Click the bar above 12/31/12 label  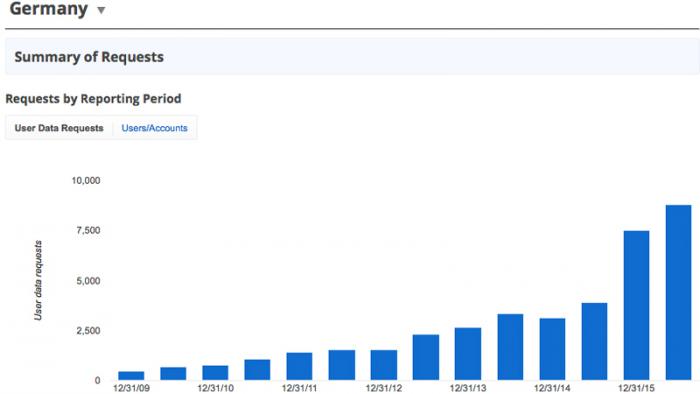[x=384, y=365]
